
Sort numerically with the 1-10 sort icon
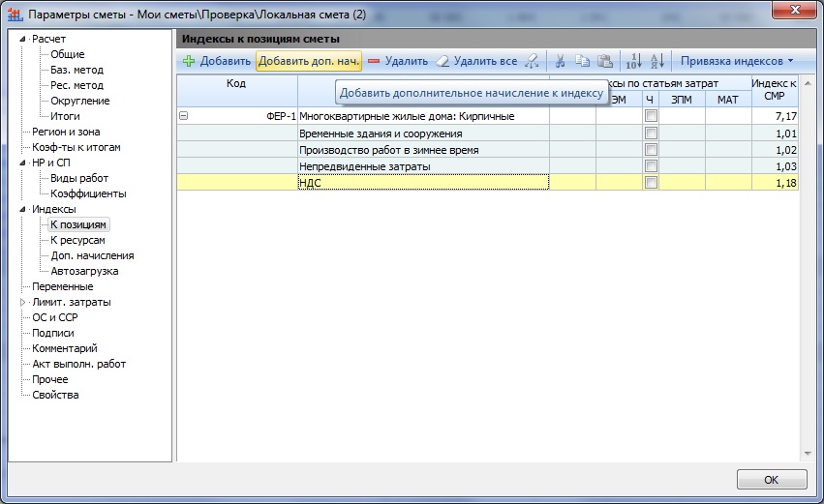(x=634, y=61)
